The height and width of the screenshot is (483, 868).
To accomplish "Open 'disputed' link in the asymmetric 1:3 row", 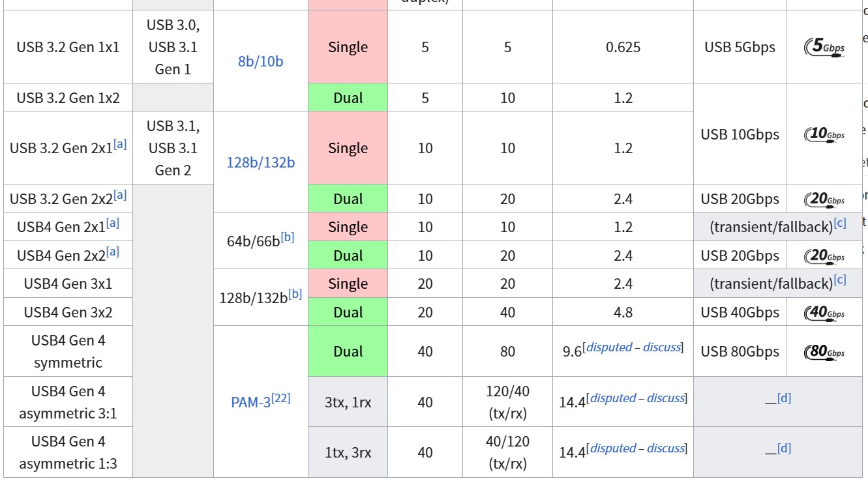I will [x=612, y=448].
